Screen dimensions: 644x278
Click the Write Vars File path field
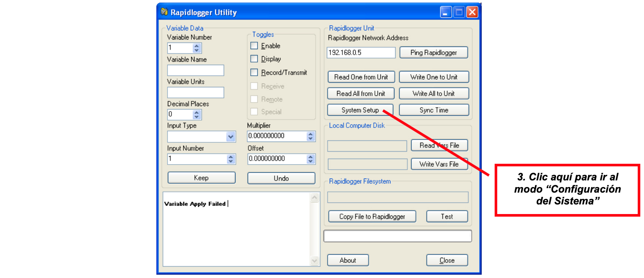coord(367,164)
